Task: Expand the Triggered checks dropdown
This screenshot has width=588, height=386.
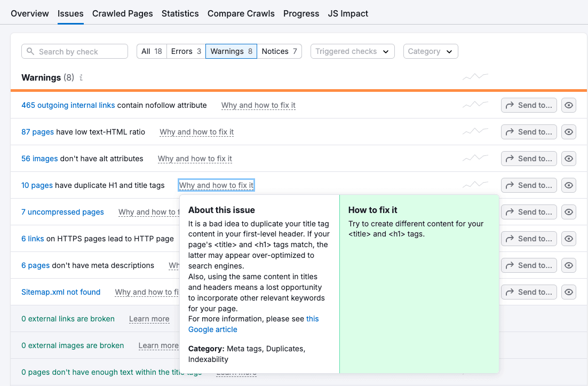Action: 352,51
